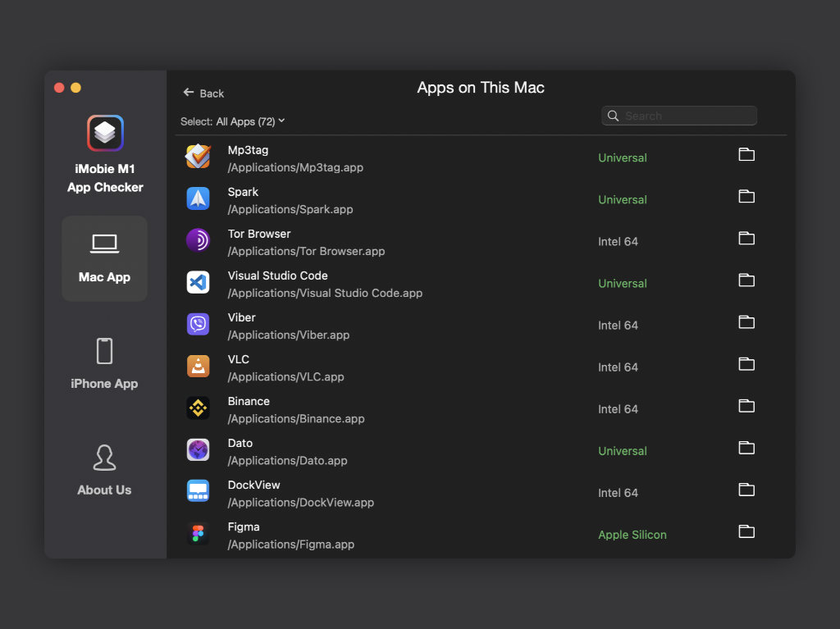840x629 pixels.
Task: Click the red close window button
Action: click(x=59, y=88)
